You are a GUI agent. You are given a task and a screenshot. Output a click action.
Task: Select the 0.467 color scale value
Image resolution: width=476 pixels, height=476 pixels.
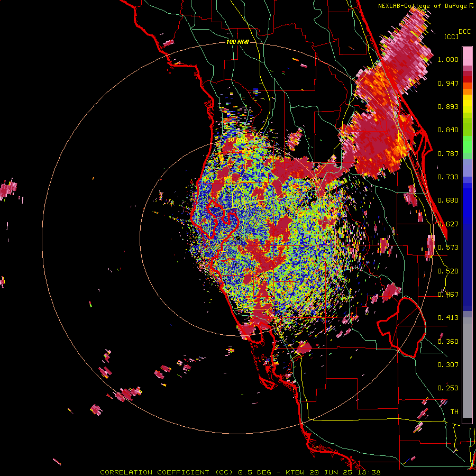448,295
